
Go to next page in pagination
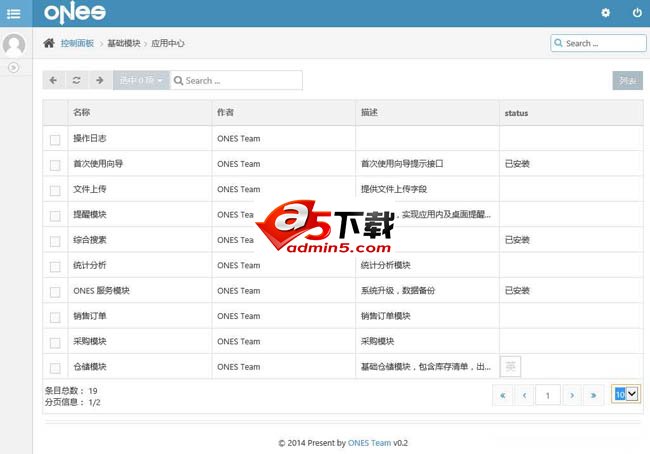(x=572, y=395)
